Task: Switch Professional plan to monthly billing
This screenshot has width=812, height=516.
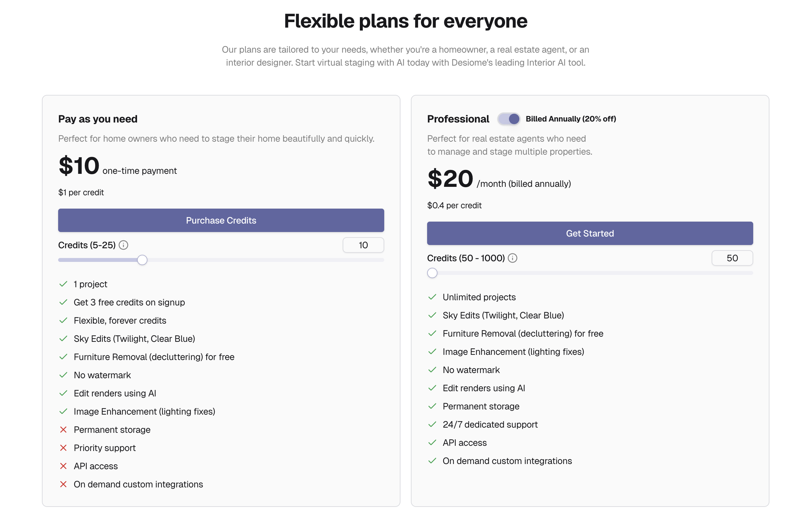Action: [509, 119]
